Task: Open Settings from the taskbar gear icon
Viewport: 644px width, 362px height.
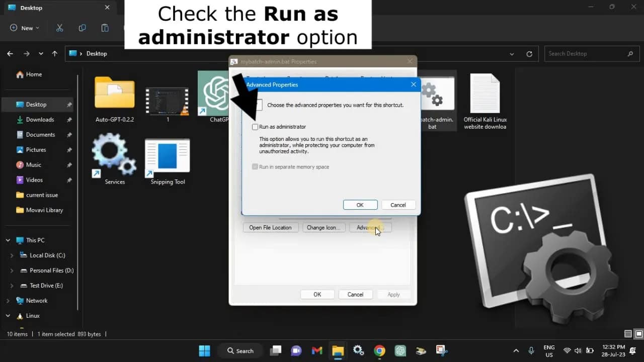Action: 358,350
